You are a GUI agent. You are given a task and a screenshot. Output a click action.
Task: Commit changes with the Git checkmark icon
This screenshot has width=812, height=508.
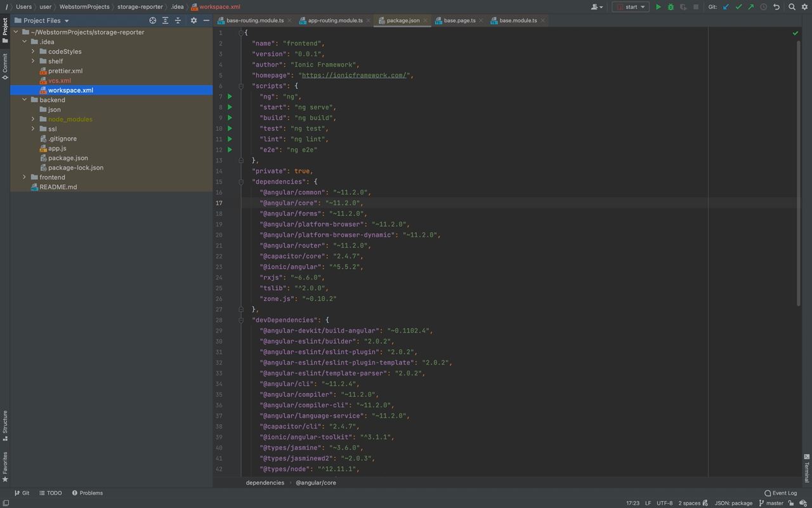coord(738,7)
